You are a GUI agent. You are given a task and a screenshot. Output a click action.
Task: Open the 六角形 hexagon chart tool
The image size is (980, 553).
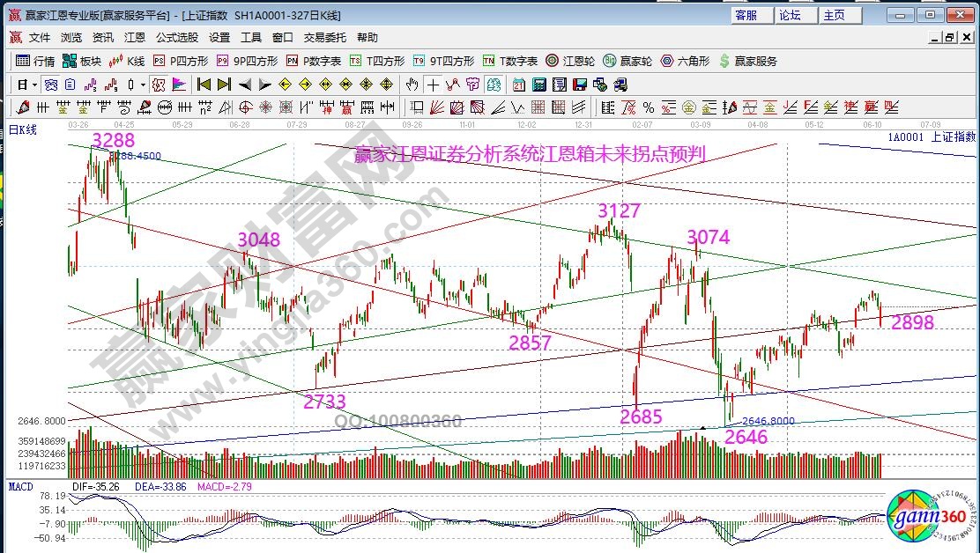(x=685, y=61)
